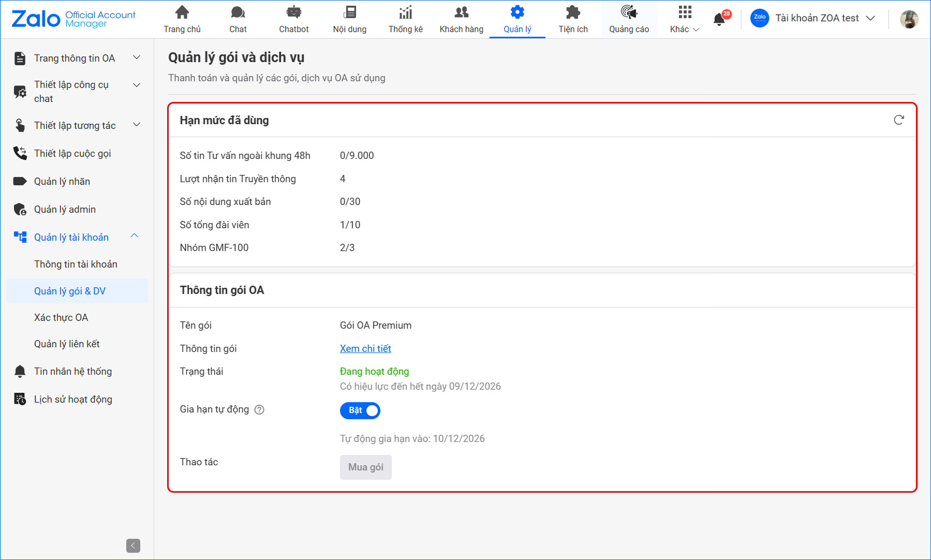Open the Xem chi tiết link

[x=365, y=348]
